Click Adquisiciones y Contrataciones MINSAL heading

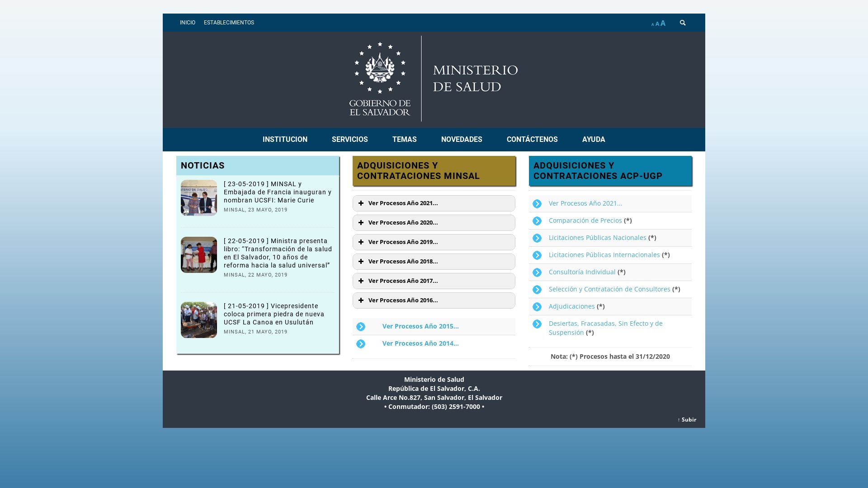(419, 171)
